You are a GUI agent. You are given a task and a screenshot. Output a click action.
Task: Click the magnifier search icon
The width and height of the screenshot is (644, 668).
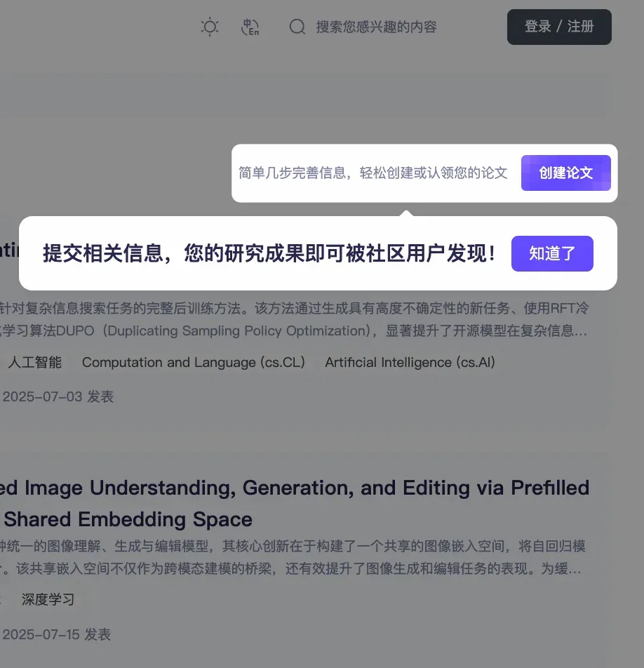[x=297, y=27]
